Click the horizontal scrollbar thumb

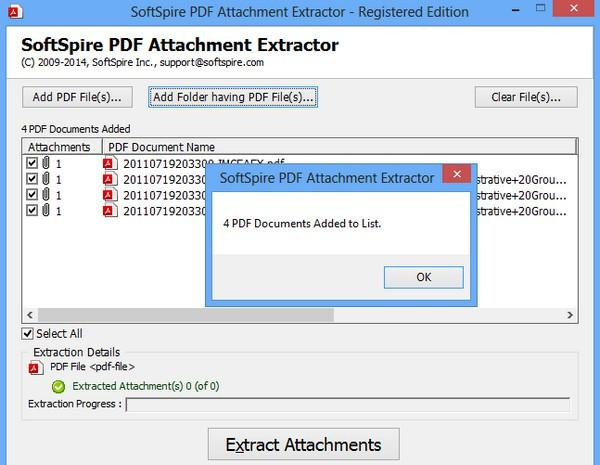click(186, 315)
